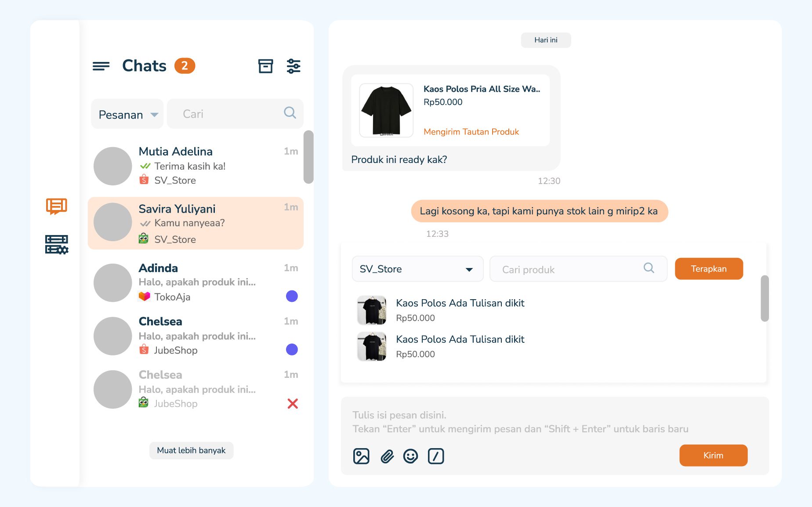Open the emoji picker

[x=410, y=456]
